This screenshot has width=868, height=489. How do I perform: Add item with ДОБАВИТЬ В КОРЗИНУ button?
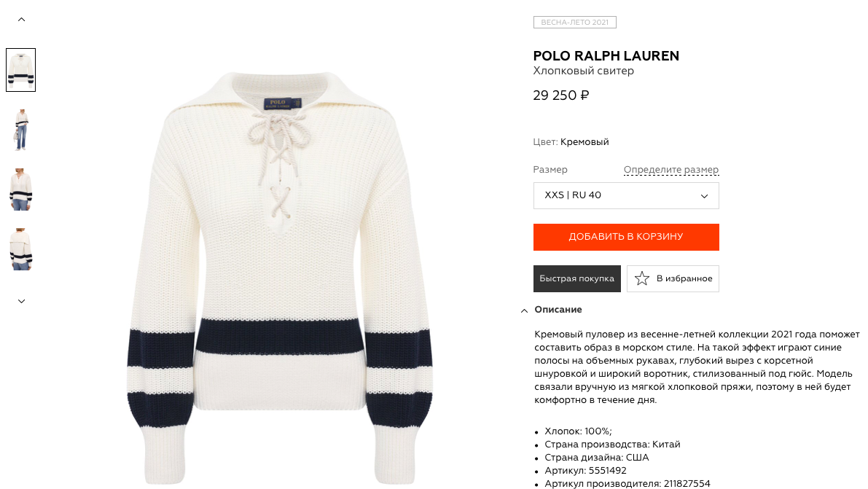(x=626, y=237)
